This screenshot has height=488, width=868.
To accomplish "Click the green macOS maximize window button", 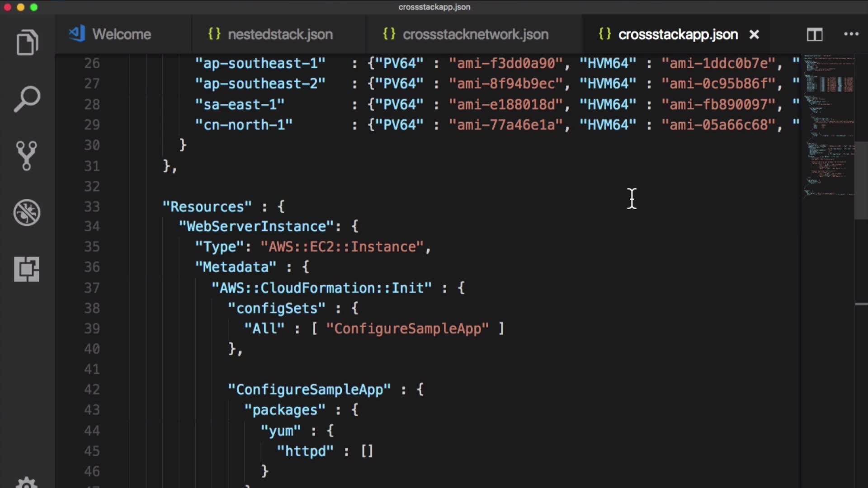I will [34, 7].
